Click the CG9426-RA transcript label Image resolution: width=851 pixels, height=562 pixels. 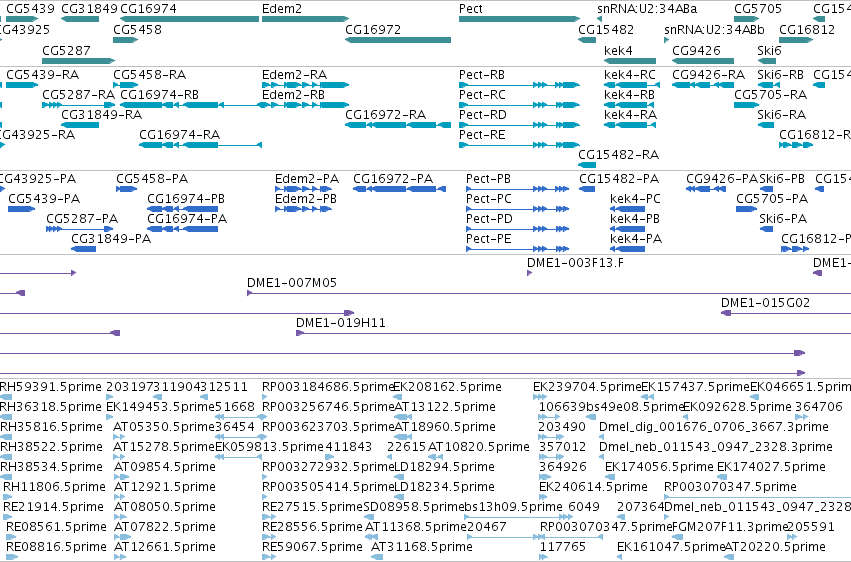click(x=709, y=74)
